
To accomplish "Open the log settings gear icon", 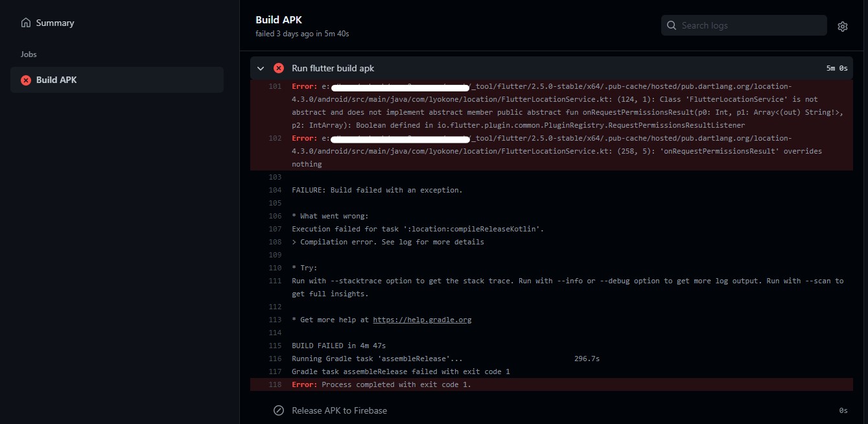I will point(842,26).
